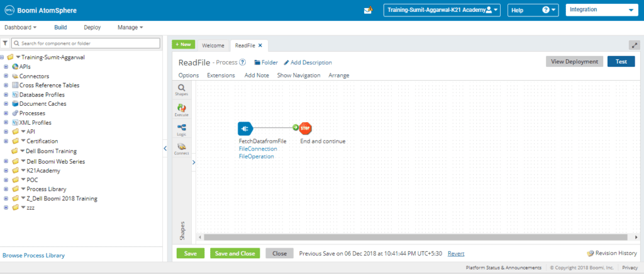The image size is (644, 274).
Task: Click the View Deployment button
Action: 575,62
